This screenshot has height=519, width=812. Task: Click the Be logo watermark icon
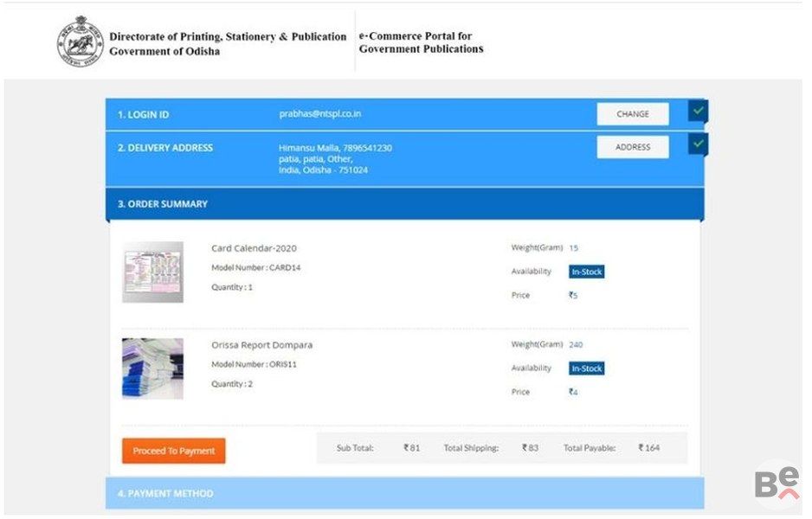coord(775,484)
